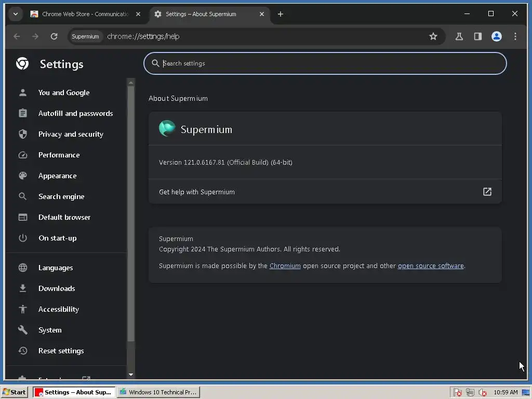Click the System wrench icon

[23, 330]
